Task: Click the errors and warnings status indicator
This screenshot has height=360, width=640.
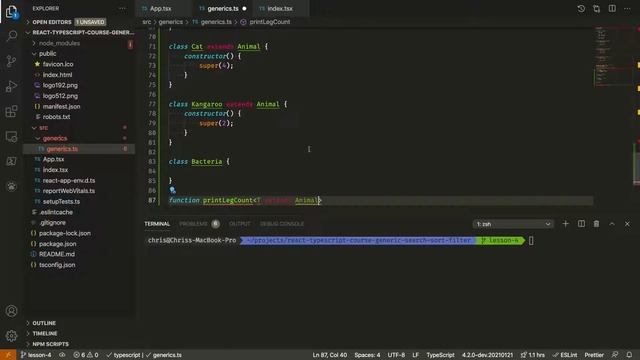Action: pos(86,355)
